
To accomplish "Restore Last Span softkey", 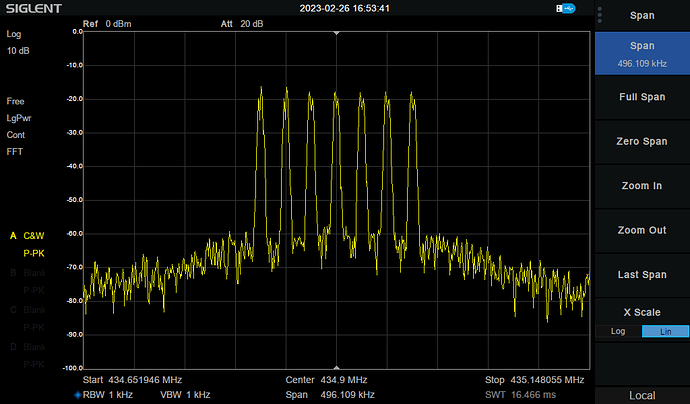I will tap(642, 275).
